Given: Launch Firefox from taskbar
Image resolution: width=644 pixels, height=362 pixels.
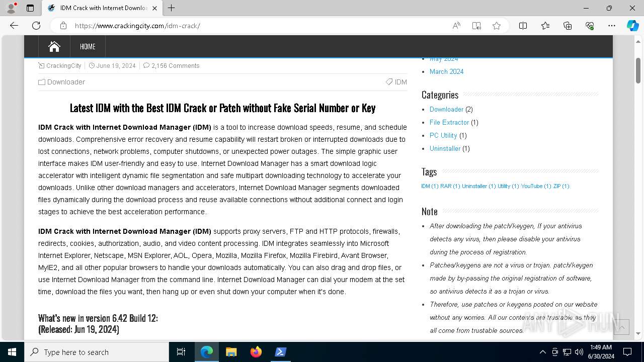Looking at the screenshot, I should [256, 352].
